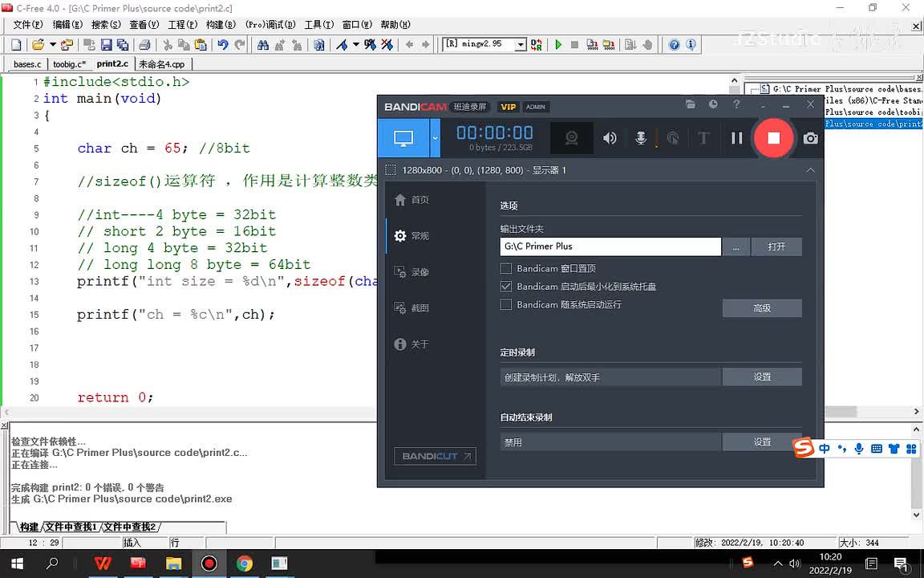Show hidden system tray icons chevron
Viewport: 924px width, 578px height.
[x=778, y=564]
